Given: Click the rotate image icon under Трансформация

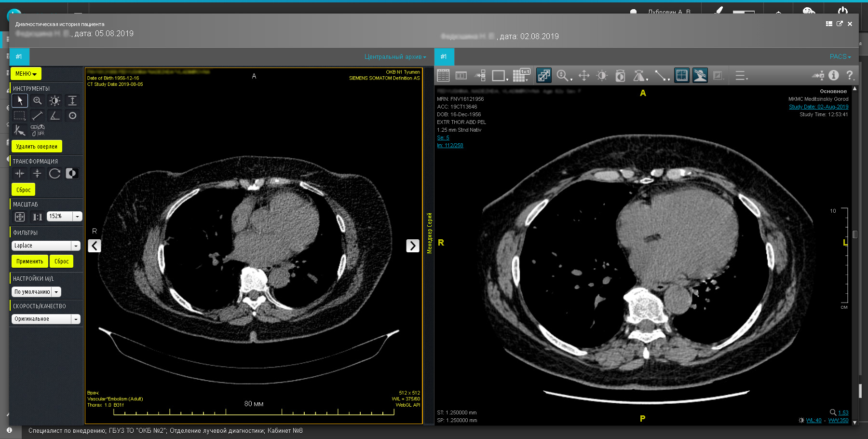Looking at the screenshot, I should point(54,174).
